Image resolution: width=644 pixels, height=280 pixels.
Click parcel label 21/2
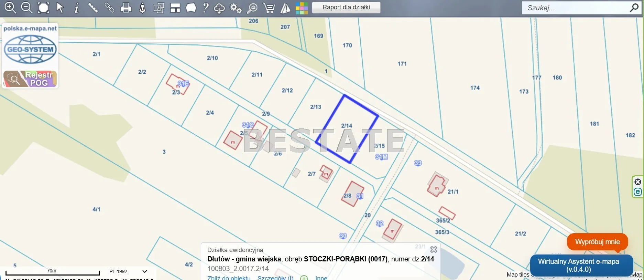tap(521, 234)
